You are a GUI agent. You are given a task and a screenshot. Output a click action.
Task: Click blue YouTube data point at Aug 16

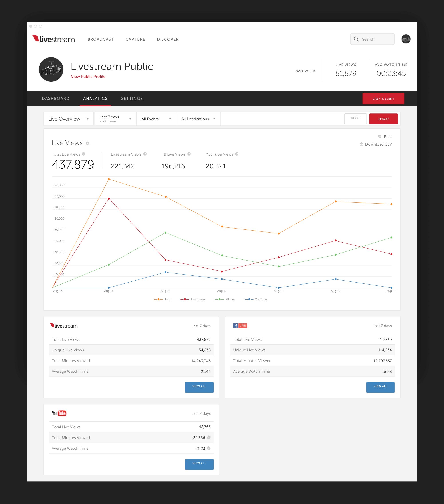click(x=166, y=272)
